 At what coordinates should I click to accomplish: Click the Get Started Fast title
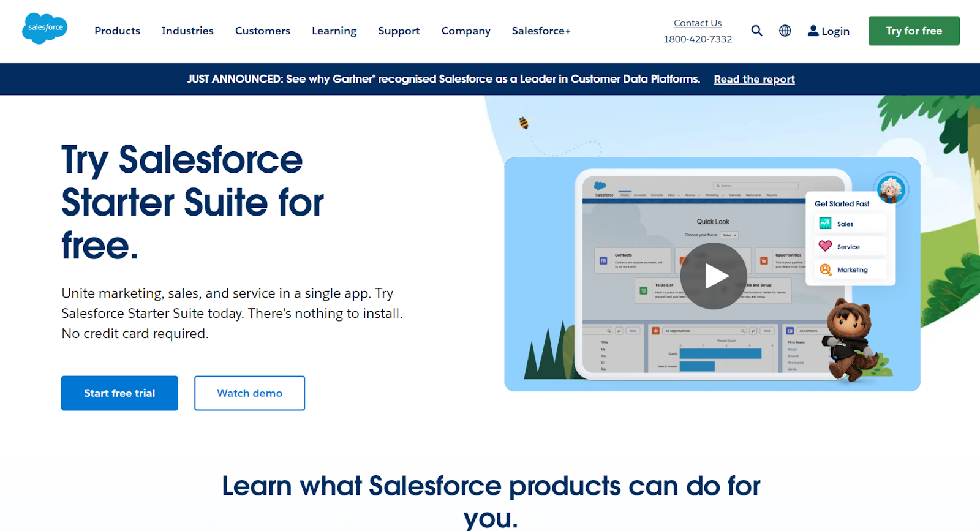842,204
